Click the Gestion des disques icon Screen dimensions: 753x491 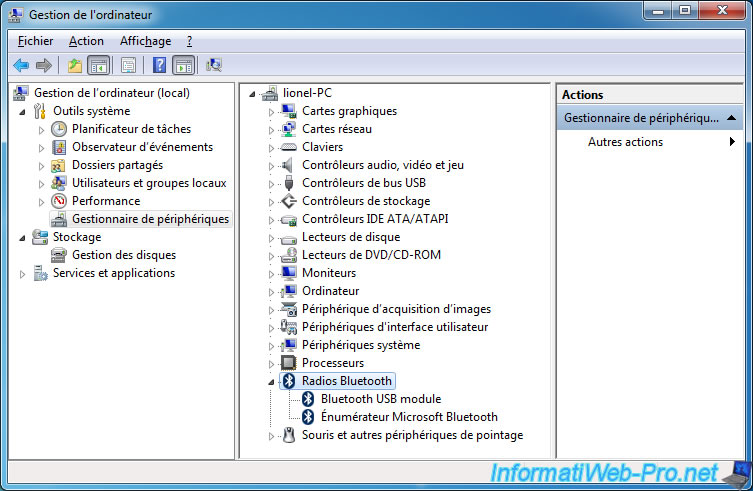tap(59, 255)
